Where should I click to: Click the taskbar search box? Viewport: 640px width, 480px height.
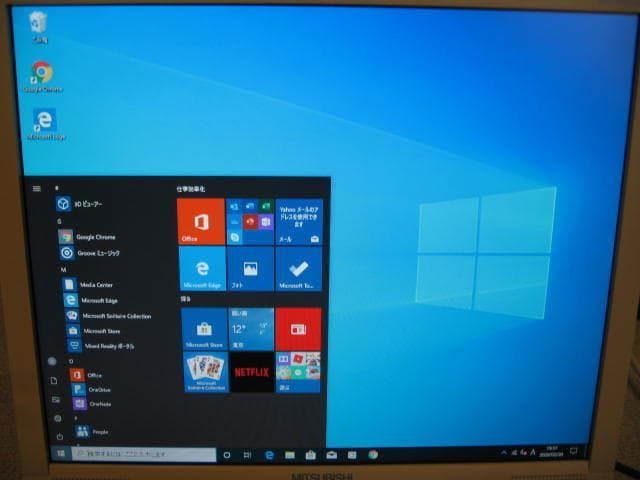[x=144, y=454]
